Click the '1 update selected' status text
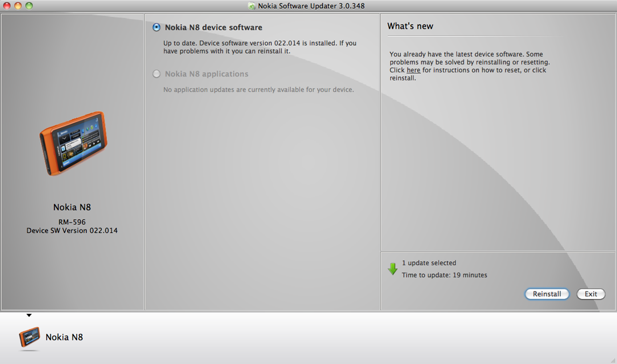This screenshot has height=364, width=617. [x=428, y=263]
